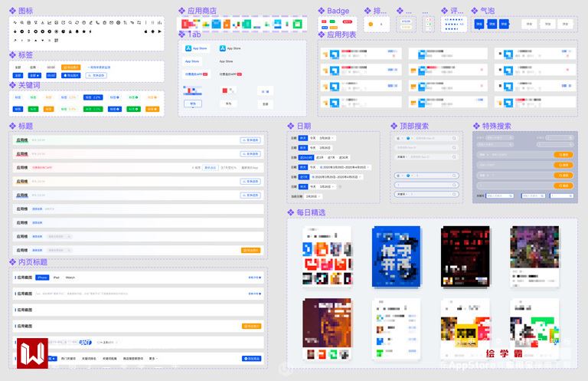Image resolution: width=588 pixels, height=381 pixels.
Task: Click the link at right of iPhone tab row
Action: point(255,278)
